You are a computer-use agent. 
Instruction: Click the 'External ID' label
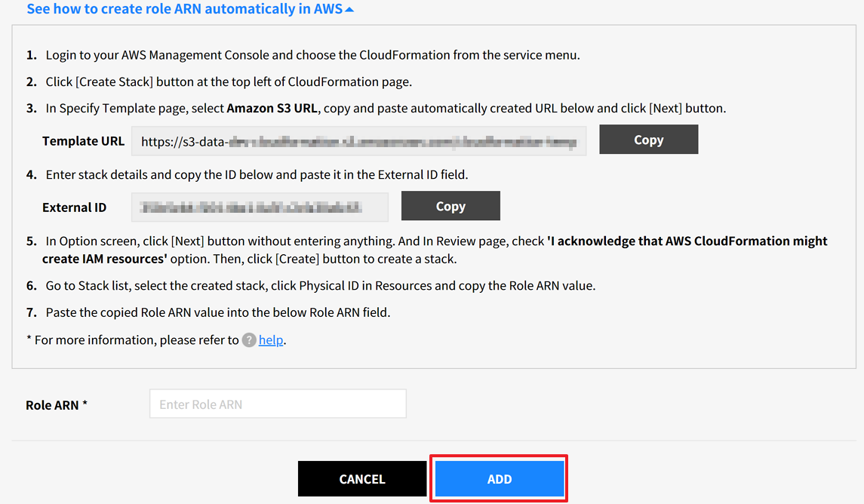[x=74, y=207]
